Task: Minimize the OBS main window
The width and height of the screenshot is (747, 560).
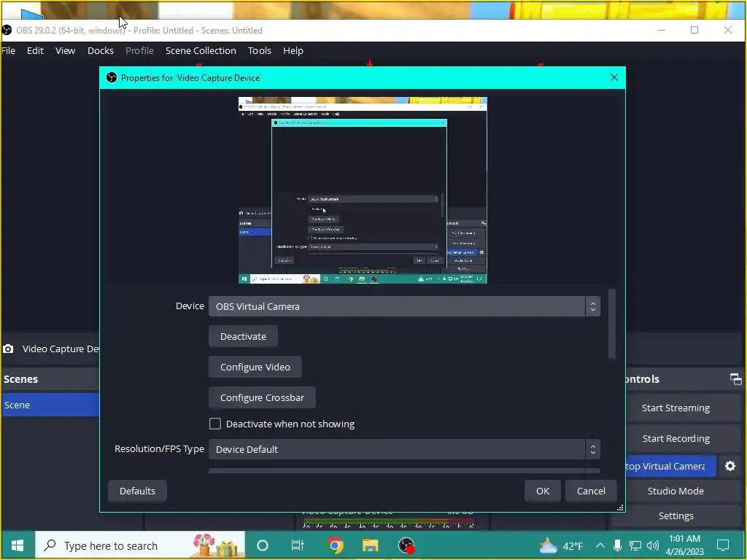Action: point(662,30)
